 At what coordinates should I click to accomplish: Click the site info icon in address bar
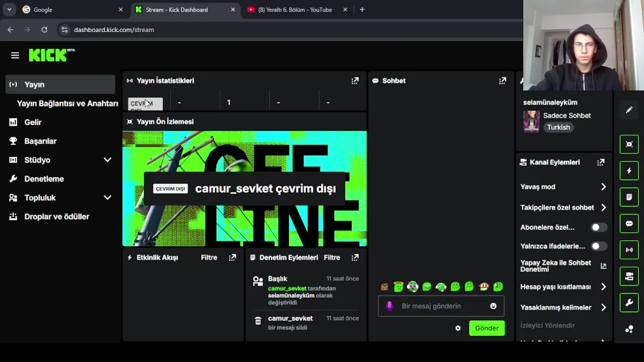click(64, 30)
